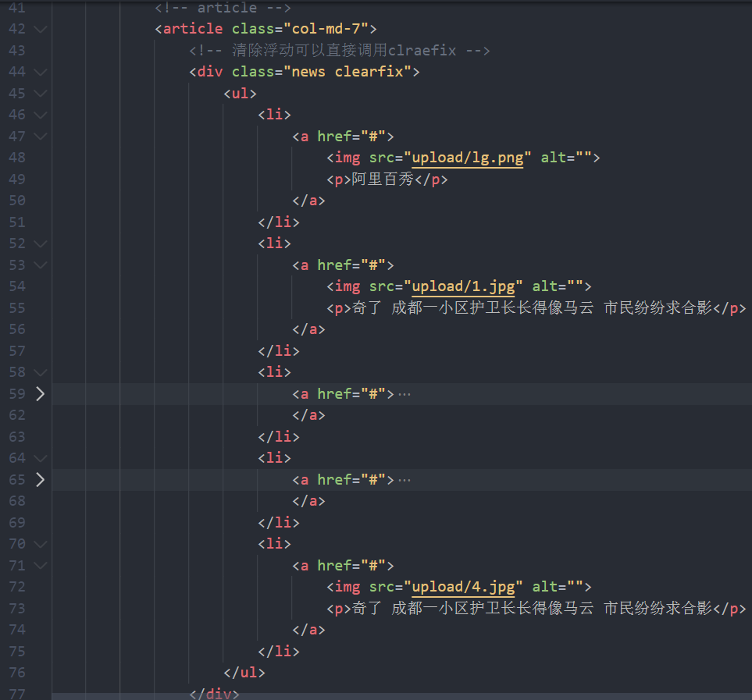Collapse the li fold arrow on line 52
The image size is (752, 700).
(x=41, y=244)
